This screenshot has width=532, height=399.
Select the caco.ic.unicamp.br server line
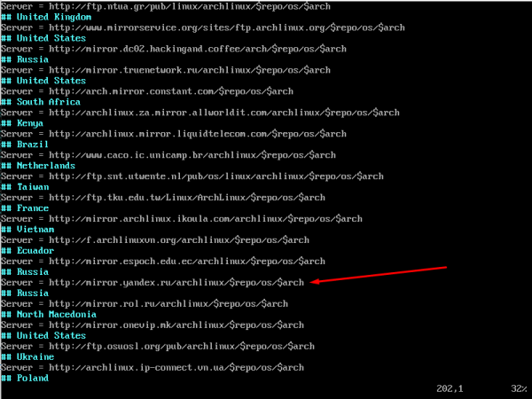tap(168, 155)
